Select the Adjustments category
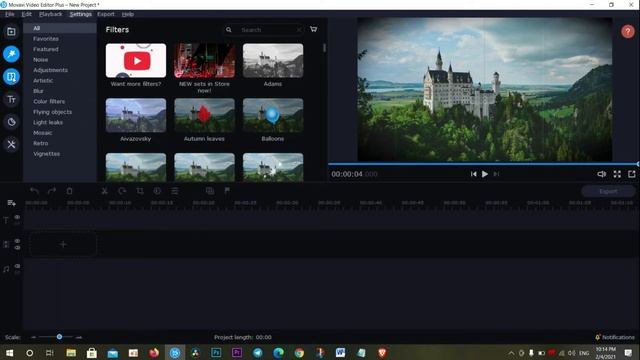 point(50,70)
